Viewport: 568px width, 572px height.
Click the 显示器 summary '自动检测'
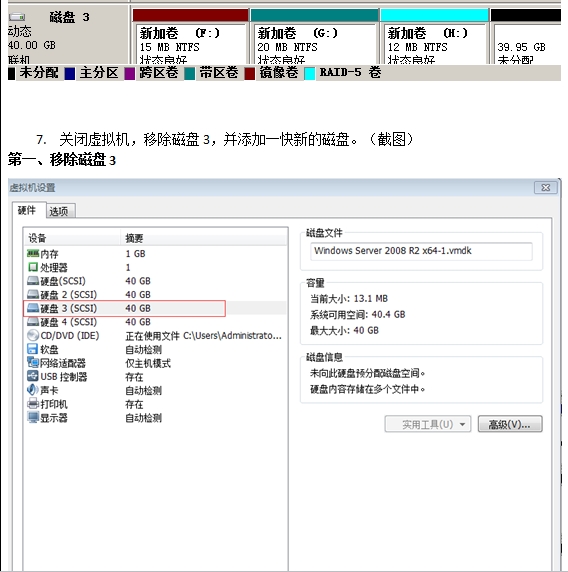pos(143,418)
